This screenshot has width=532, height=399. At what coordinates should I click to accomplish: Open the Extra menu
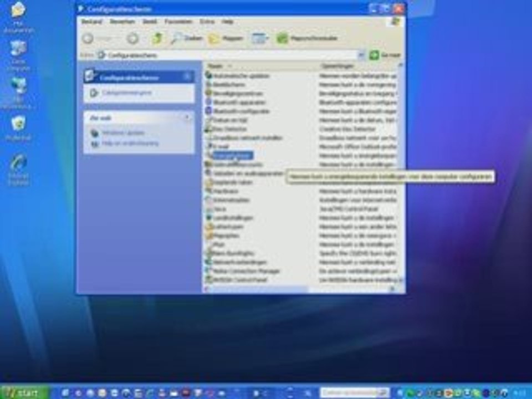coord(207,22)
